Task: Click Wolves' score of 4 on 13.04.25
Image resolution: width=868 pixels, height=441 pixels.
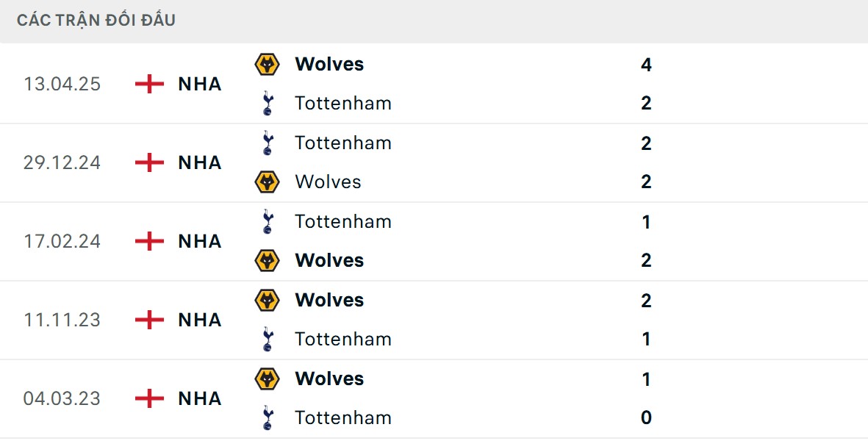Action: coord(646,65)
